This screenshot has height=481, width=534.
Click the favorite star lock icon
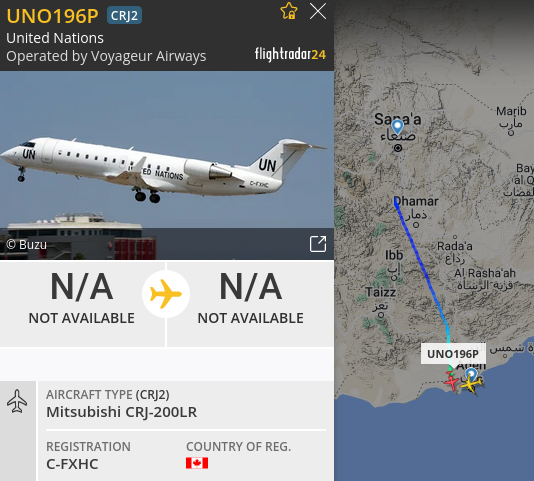point(288,11)
